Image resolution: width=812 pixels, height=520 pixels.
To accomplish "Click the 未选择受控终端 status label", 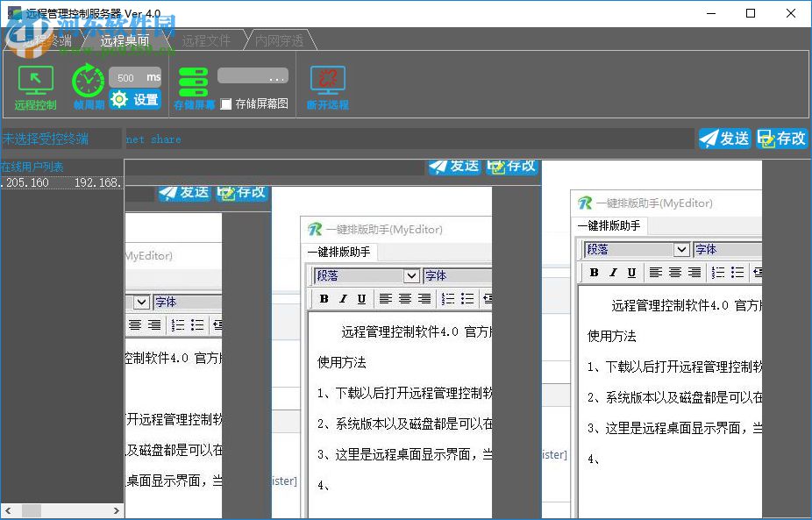I will (45, 139).
